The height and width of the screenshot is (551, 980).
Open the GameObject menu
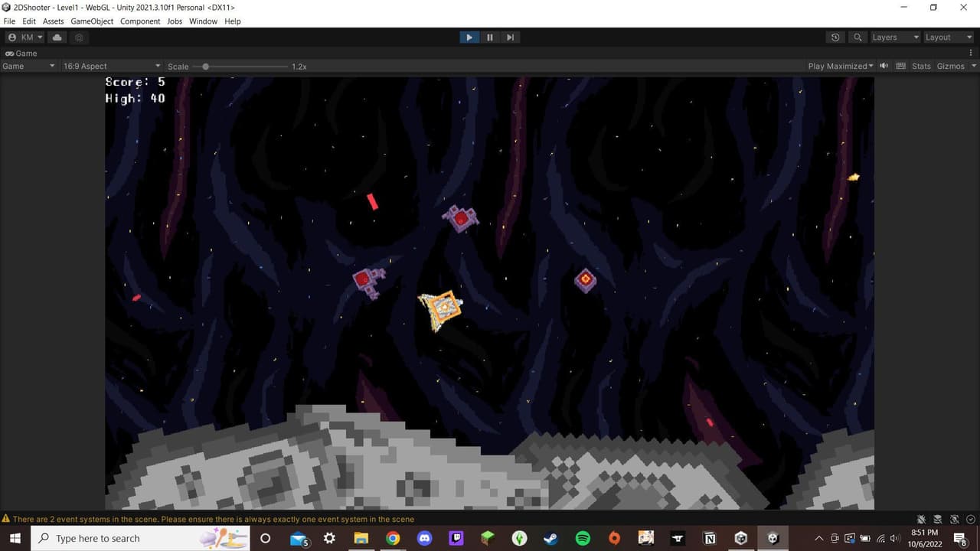tap(92, 21)
